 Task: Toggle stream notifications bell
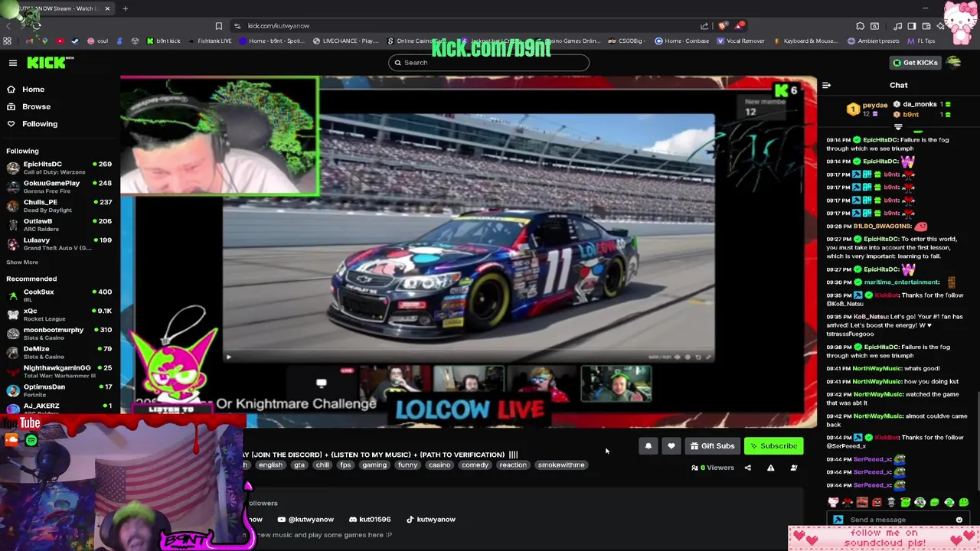pos(648,446)
